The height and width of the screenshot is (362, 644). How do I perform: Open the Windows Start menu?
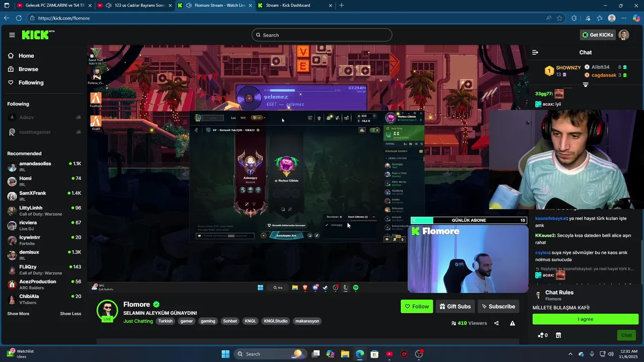click(x=225, y=354)
